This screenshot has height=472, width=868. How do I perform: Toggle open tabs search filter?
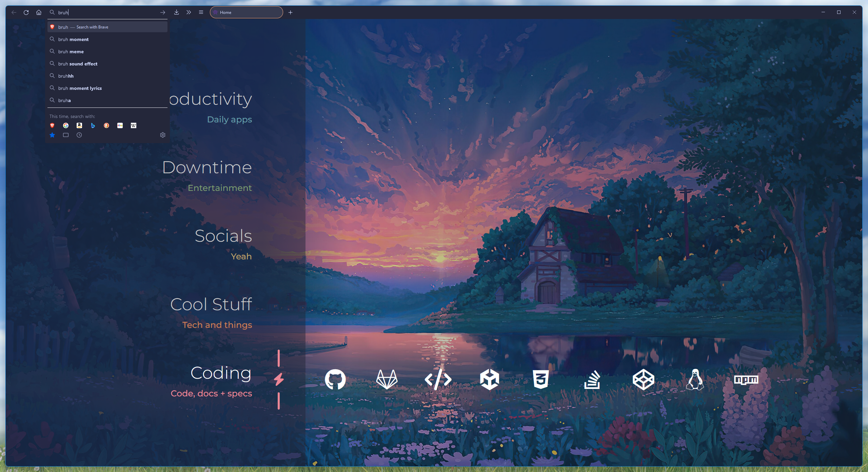point(66,135)
